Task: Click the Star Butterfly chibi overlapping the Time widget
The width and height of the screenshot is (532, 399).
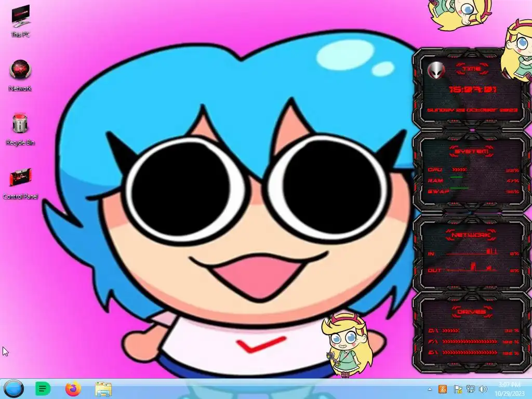Action: click(x=517, y=51)
